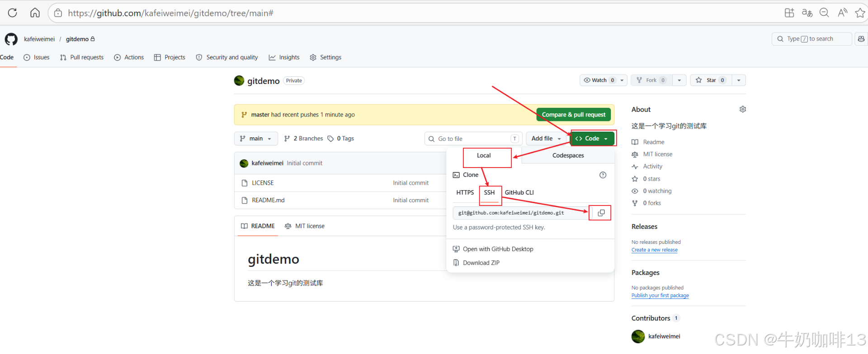The width and height of the screenshot is (868, 354).
Task: Click the GitHub search box
Action: [x=811, y=39]
